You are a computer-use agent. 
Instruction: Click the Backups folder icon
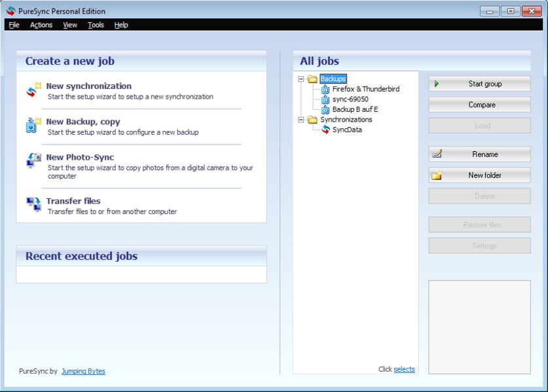[x=312, y=79]
